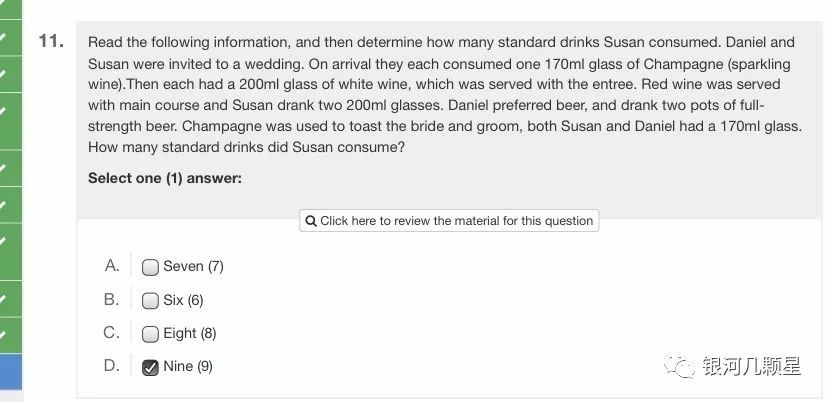Click option letter A
This screenshot has height=402, width=828.
112,266
